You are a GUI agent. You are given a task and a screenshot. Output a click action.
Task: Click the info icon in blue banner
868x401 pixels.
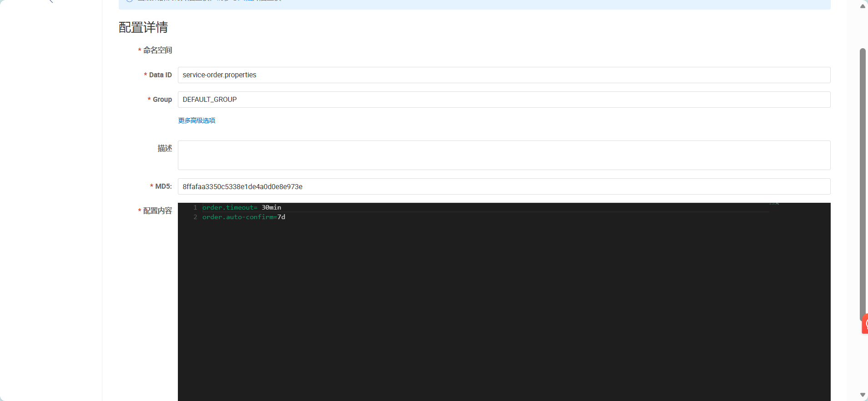click(x=130, y=0)
